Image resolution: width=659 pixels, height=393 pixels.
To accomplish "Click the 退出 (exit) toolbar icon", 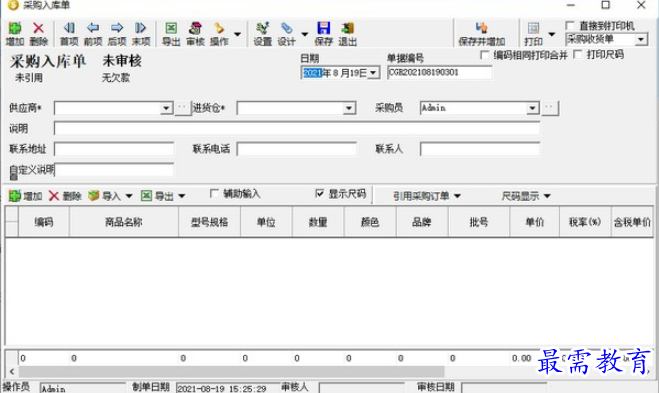I will point(348,34).
